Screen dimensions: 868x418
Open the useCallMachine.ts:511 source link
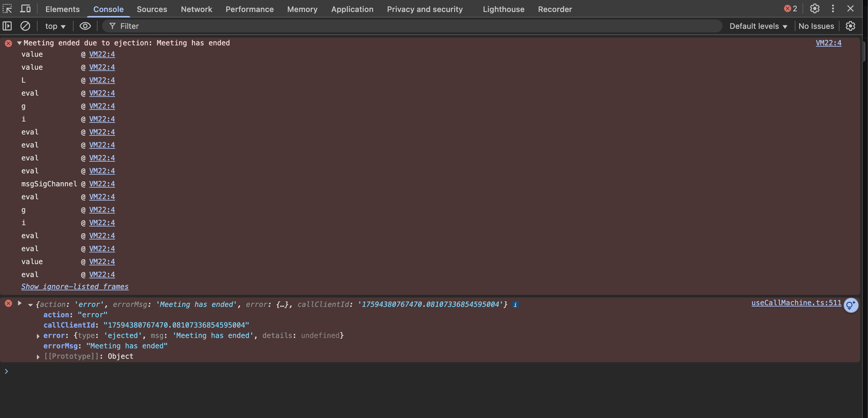[x=796, y=303]
